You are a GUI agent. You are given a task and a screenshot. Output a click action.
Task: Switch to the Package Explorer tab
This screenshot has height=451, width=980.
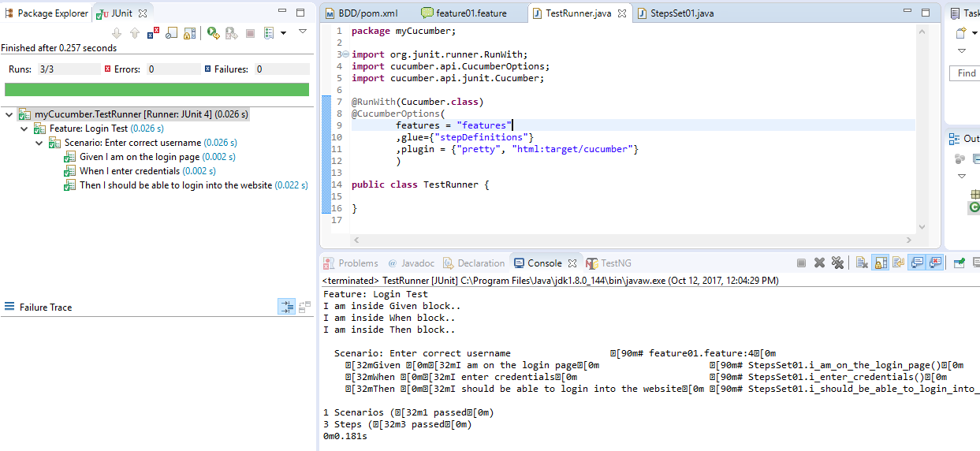click(47, 13)
